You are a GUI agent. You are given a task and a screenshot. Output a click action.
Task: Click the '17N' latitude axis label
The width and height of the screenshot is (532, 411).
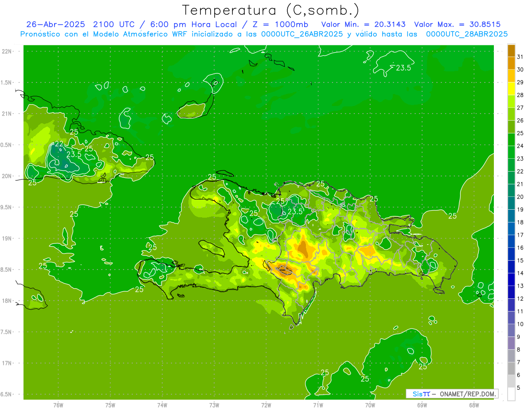(x=7, y=363)
